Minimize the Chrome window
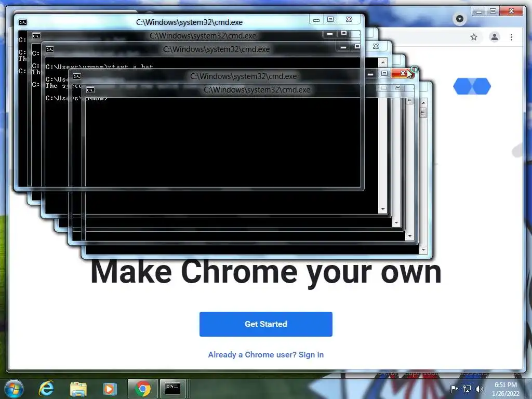This screenshot has width=532, height=399. click(478, 11)
